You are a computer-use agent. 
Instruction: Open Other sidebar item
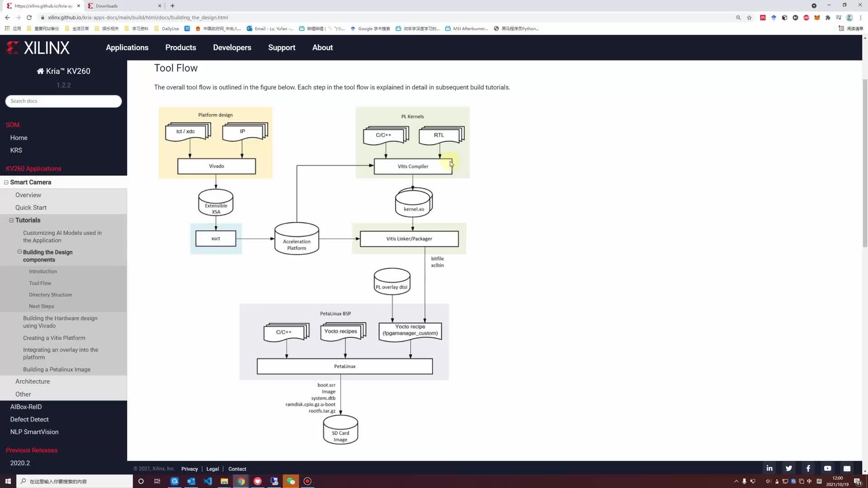point(23,394)
